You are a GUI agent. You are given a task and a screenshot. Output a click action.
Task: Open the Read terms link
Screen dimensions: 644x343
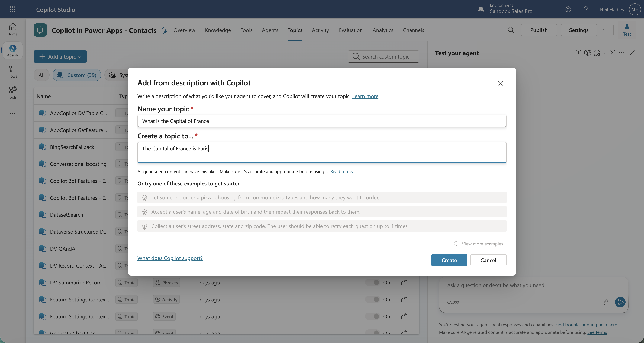(x=341, y=171)
